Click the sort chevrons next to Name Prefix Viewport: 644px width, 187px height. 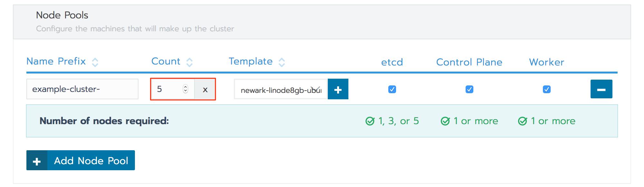tap(95, 61)
